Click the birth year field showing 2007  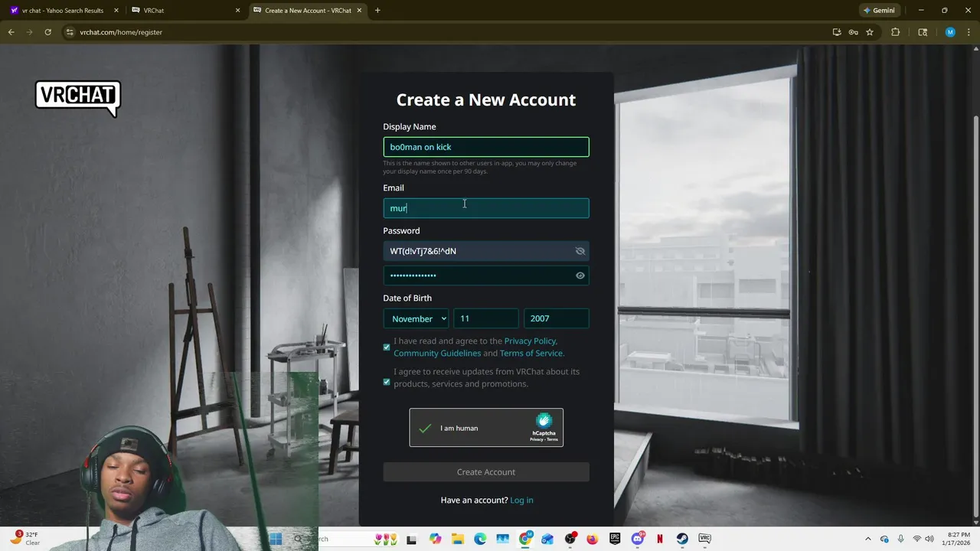[x=556, y=318]
